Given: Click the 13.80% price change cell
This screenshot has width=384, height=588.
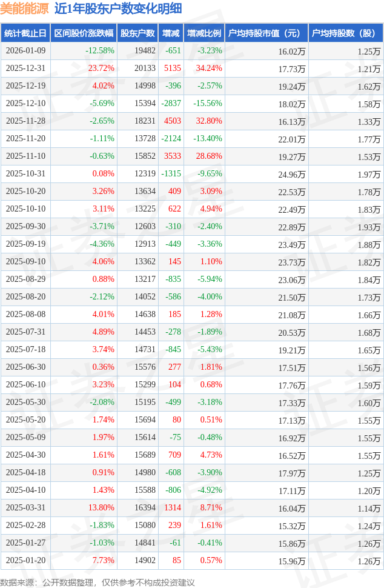Looking at the screenshot, I should [x=101, y=508].
